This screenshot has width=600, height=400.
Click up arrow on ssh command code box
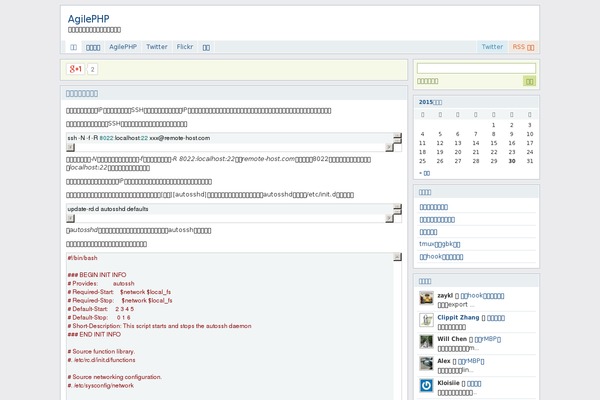pos(398,136)
